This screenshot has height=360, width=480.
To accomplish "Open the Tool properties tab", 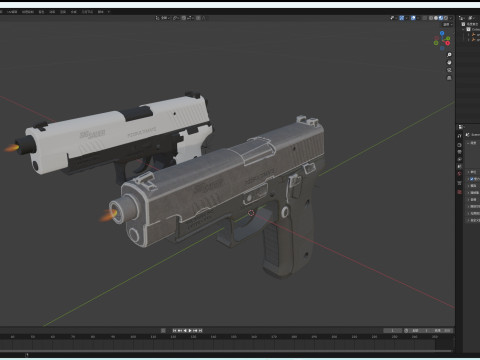I will [460, 136].
